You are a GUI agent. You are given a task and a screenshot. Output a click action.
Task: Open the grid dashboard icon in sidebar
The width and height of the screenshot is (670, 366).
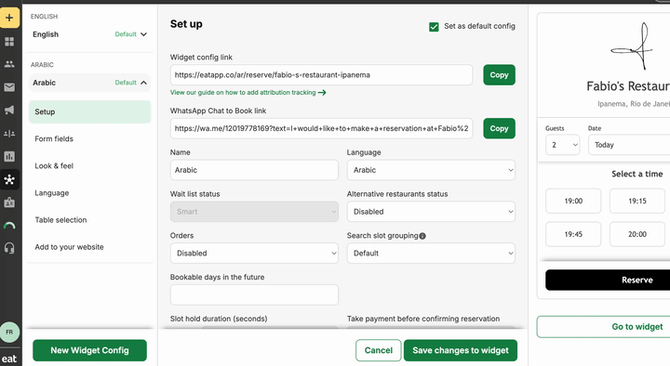(9, 41)
